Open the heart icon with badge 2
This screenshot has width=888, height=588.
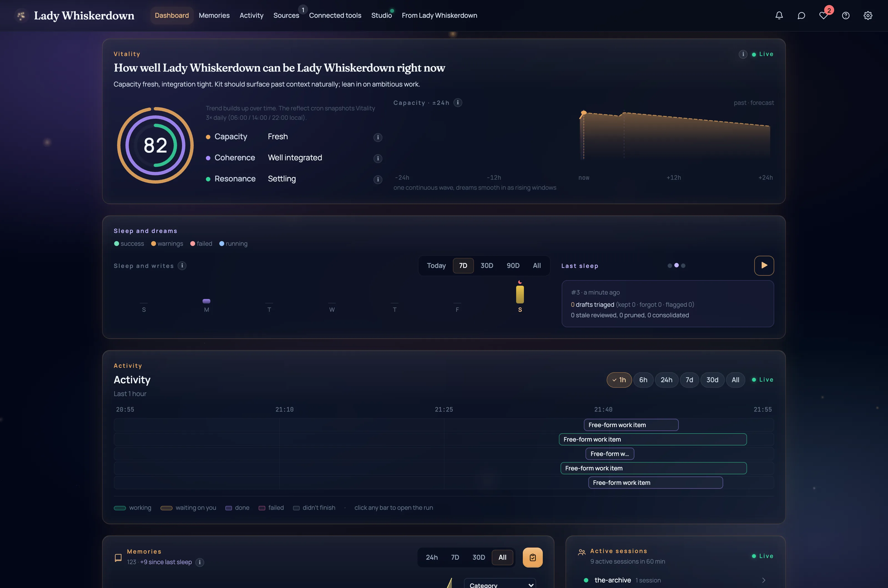point(823,15)
